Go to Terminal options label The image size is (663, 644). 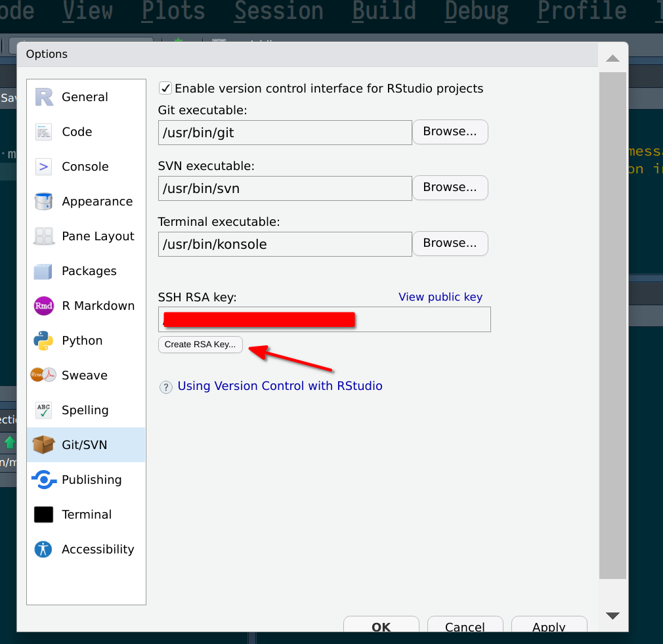(87, 515)
